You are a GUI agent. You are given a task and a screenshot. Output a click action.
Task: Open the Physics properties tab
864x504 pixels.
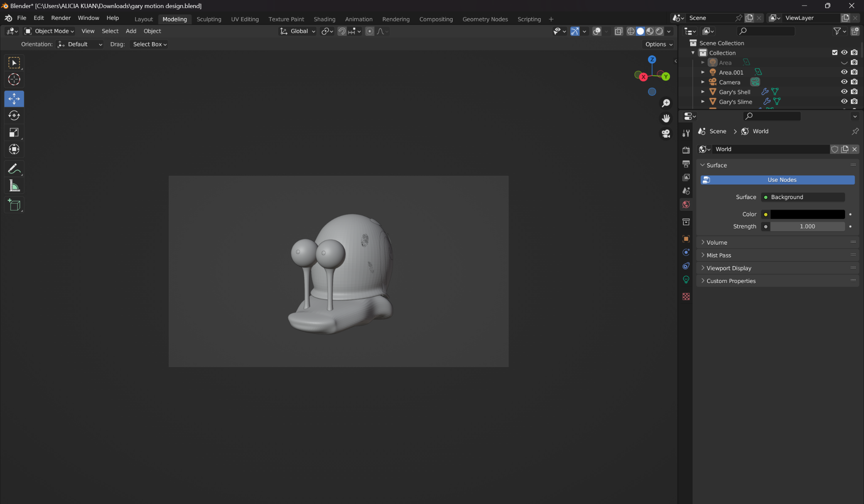686,252
